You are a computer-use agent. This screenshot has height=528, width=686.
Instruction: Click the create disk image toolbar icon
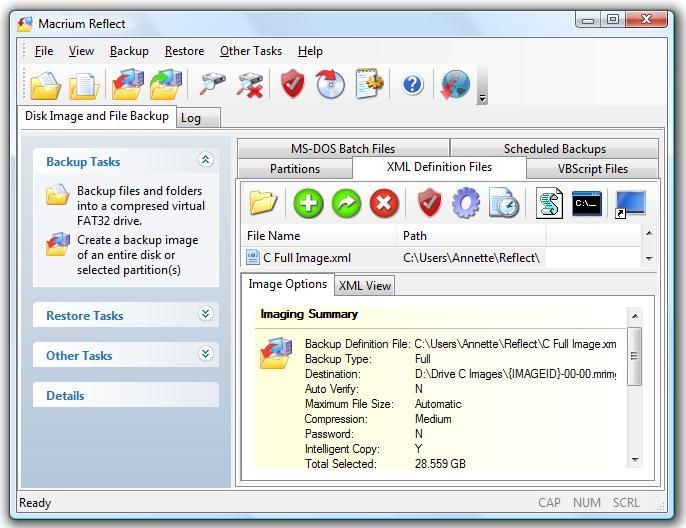pos(127,84)
